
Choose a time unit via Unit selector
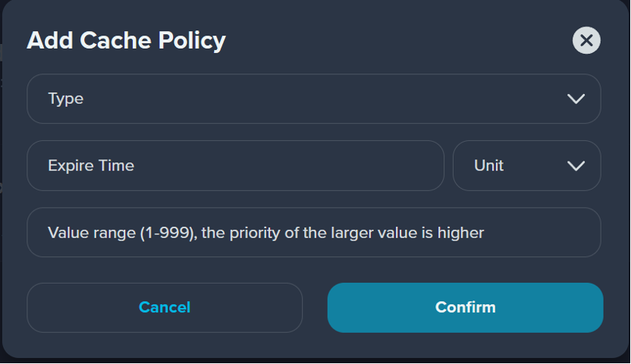coord(527,165)
